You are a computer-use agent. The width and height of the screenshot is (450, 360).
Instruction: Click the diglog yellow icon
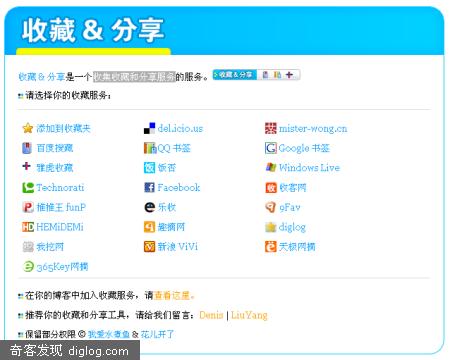[271, 227]
